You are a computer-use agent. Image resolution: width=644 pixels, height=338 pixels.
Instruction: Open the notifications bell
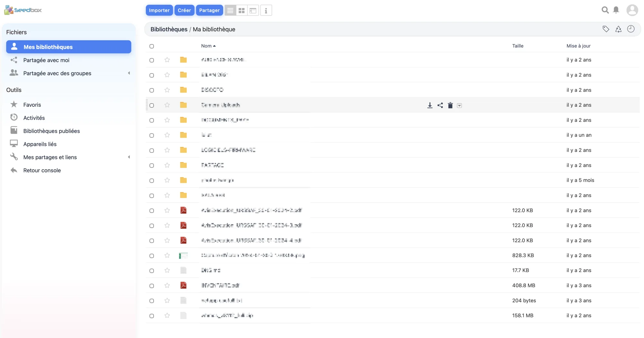click(x=616, y=10)
